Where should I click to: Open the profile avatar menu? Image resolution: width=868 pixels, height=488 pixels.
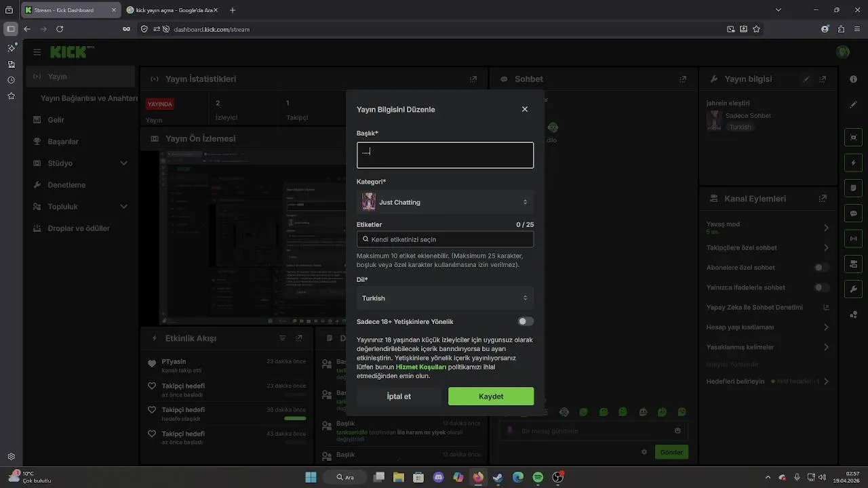pyautogui.click(x=843, y=52)
